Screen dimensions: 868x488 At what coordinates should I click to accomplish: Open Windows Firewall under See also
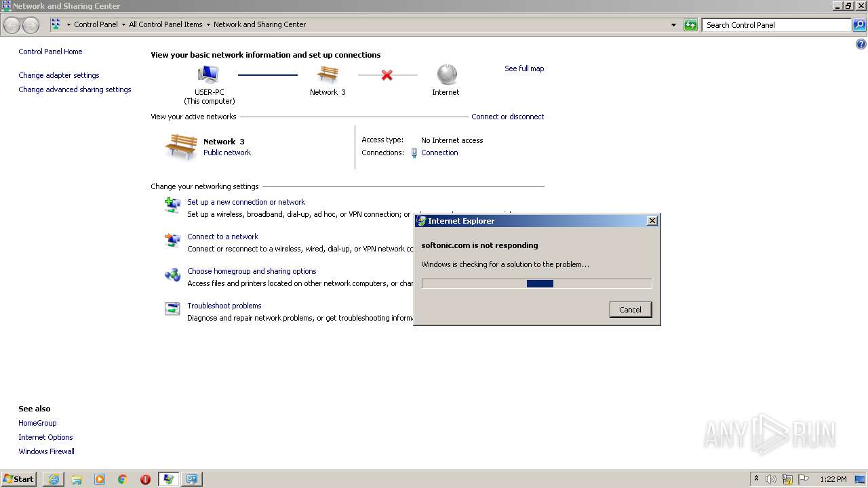(x=46, y=451)
